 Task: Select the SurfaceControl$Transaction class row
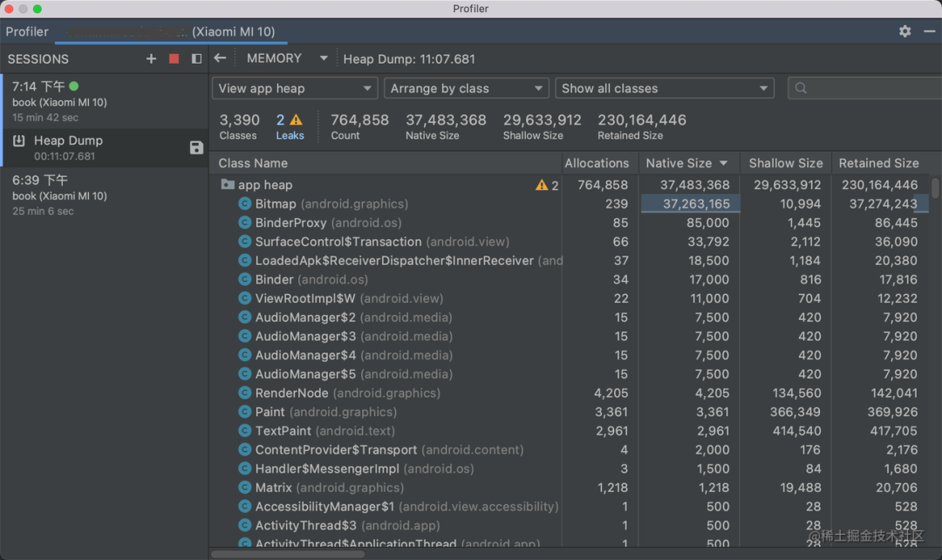570,242
